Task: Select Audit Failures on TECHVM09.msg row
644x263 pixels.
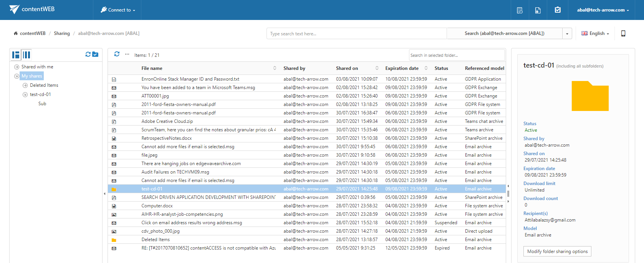Action: pyautogui.click(x=307, y=172)
